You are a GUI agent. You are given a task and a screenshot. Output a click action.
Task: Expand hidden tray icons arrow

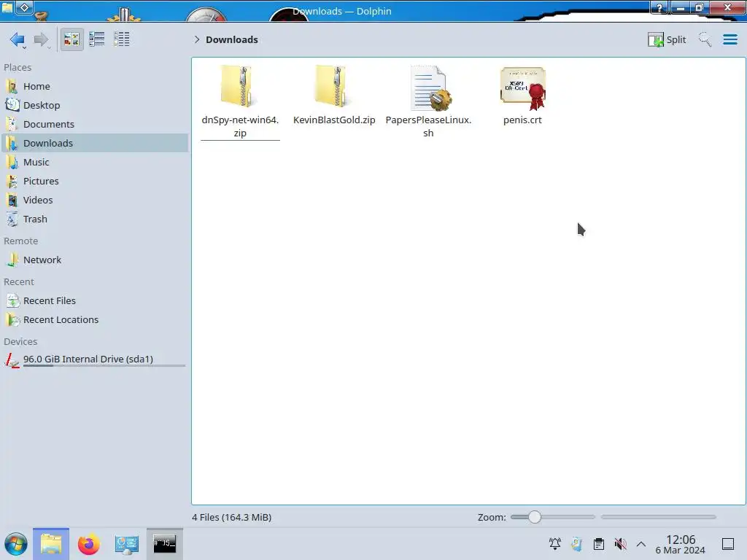point(641,544)
